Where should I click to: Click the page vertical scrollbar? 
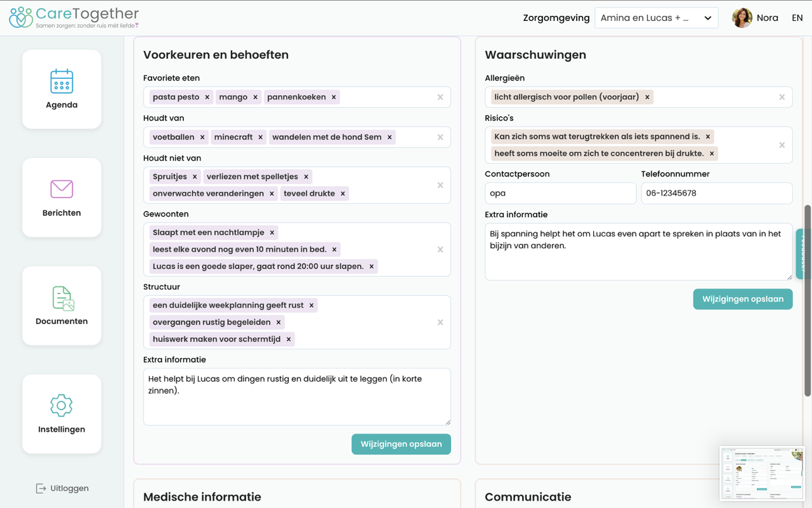(808, 300)
